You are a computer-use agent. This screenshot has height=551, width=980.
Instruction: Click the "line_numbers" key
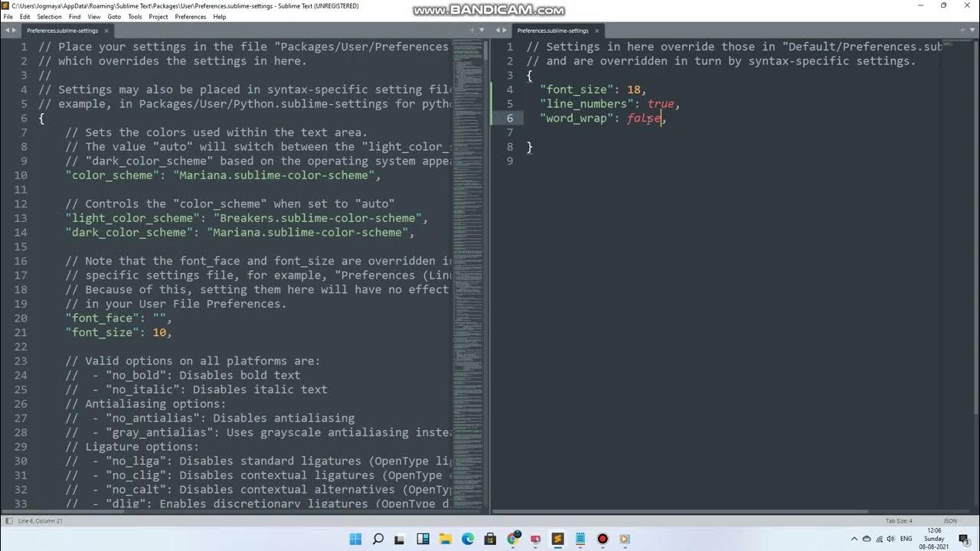[x=586, y=104]
